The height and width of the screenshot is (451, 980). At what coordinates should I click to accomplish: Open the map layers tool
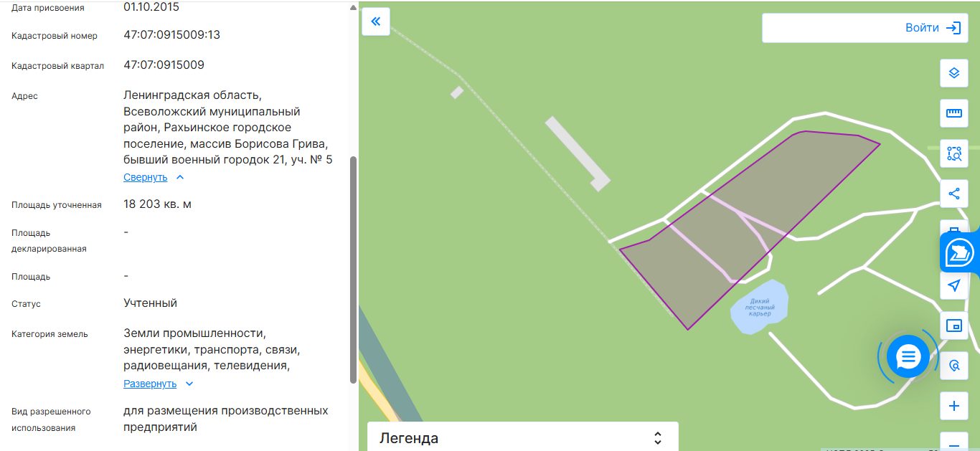[x=953, y=72]
